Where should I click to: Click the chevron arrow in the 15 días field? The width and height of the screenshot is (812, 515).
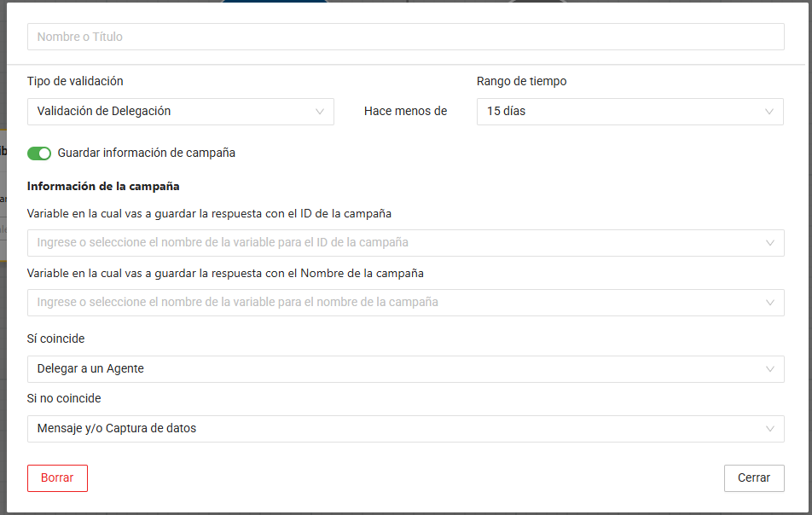point(769,112)
